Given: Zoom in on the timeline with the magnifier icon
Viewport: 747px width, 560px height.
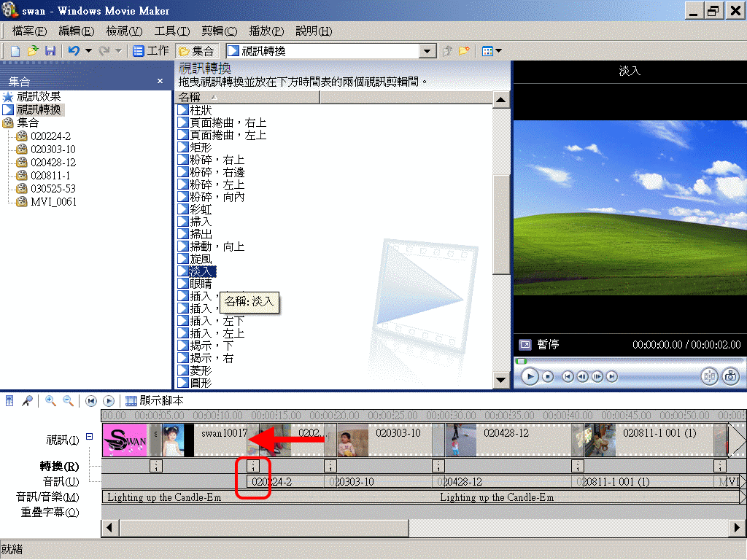Looking at the screenshot, I should tap(50, 400).
